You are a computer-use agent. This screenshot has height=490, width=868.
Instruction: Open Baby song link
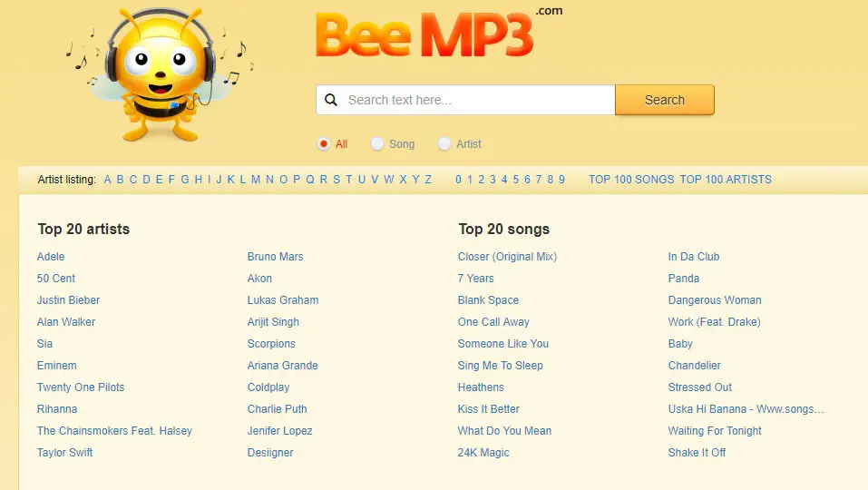coord(680,343)
